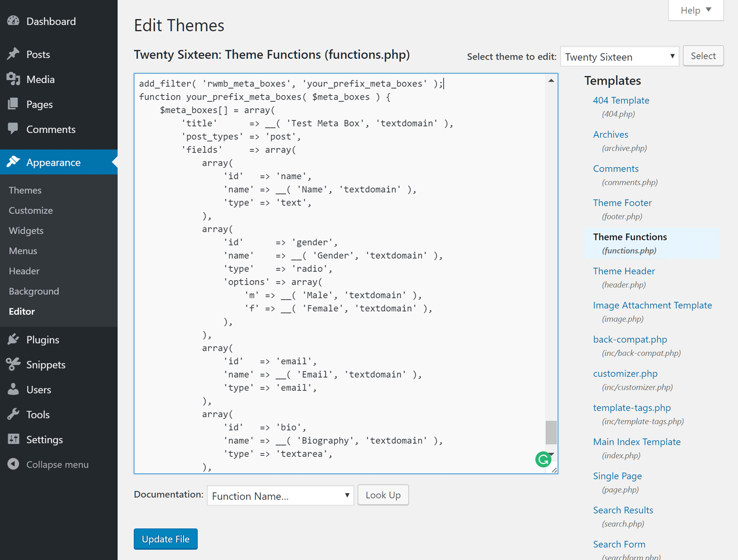
Task: Click the Posts pushpin icon
Action: click(x=13, y=54)
